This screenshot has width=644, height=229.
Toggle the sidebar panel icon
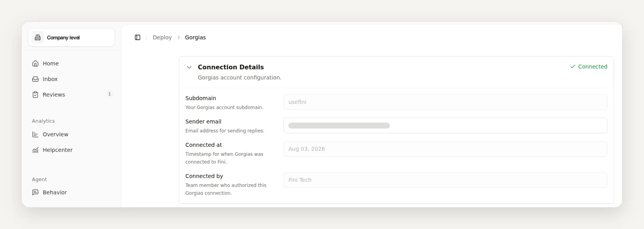(138, 37)
